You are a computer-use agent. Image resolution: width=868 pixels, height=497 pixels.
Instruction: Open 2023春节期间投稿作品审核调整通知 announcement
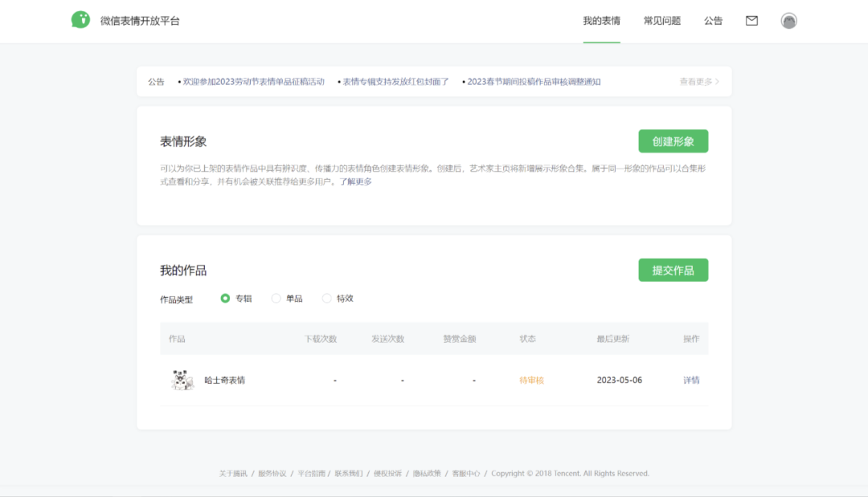click(534, 82)
